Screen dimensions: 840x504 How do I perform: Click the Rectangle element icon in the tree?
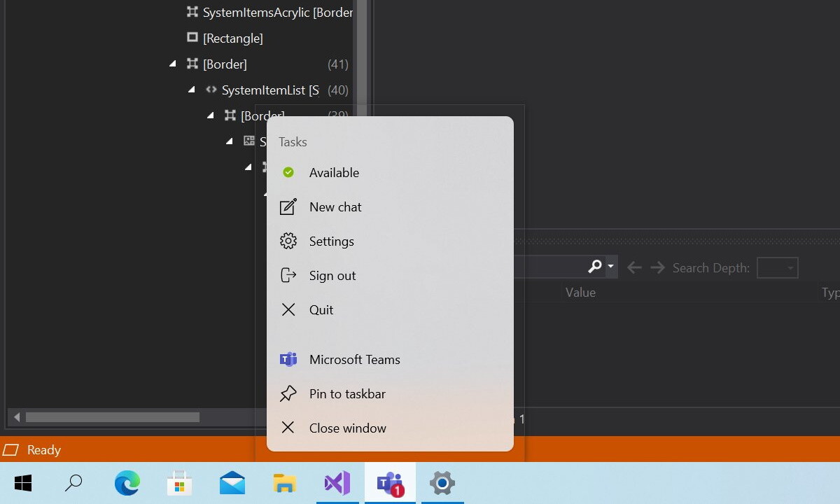click(191, 38)
